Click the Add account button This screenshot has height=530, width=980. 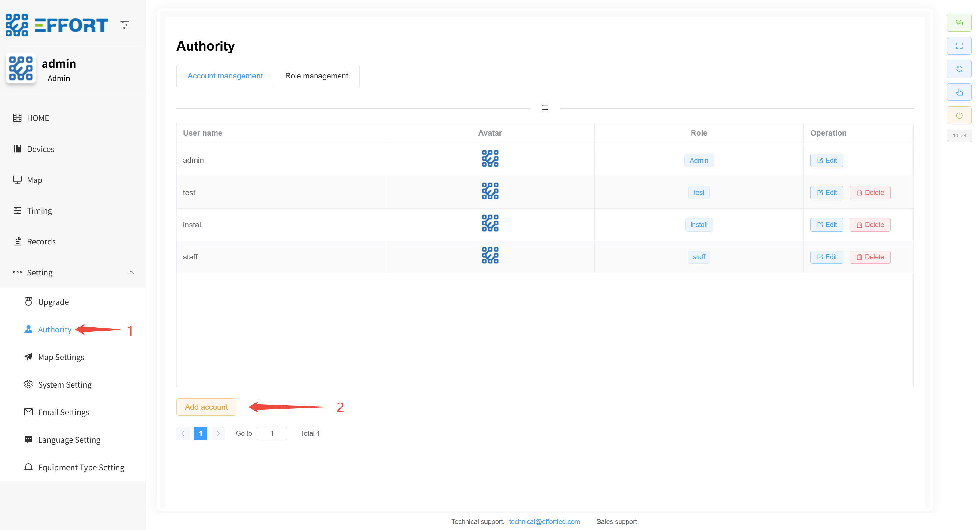pyautogui.click(x=206, y=407)
